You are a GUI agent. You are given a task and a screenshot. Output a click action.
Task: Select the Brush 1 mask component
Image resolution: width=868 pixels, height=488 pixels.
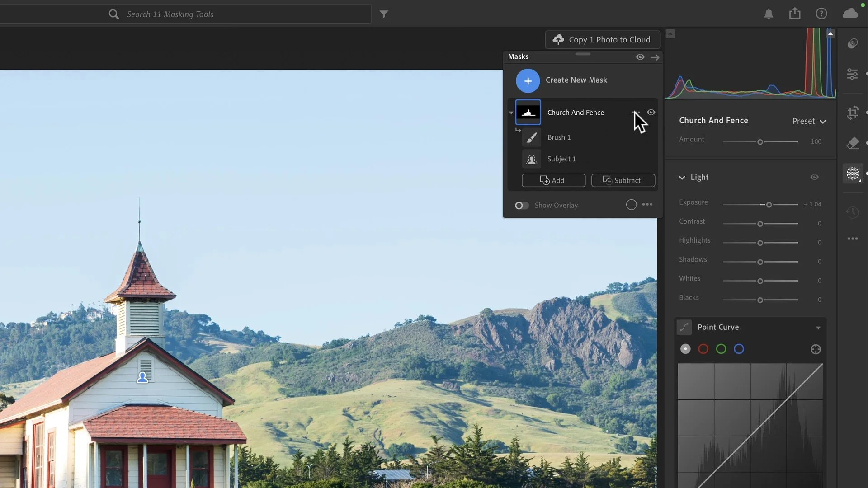tap(559, 137)
